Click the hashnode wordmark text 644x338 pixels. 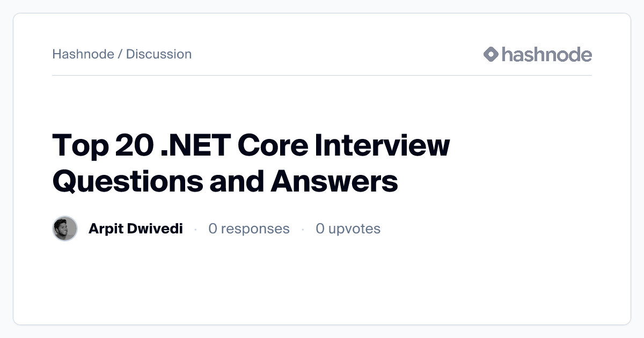(546, 54)
